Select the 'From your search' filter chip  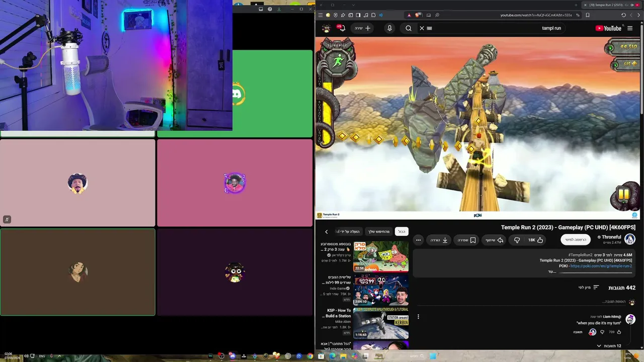click(x=379, y=232)
